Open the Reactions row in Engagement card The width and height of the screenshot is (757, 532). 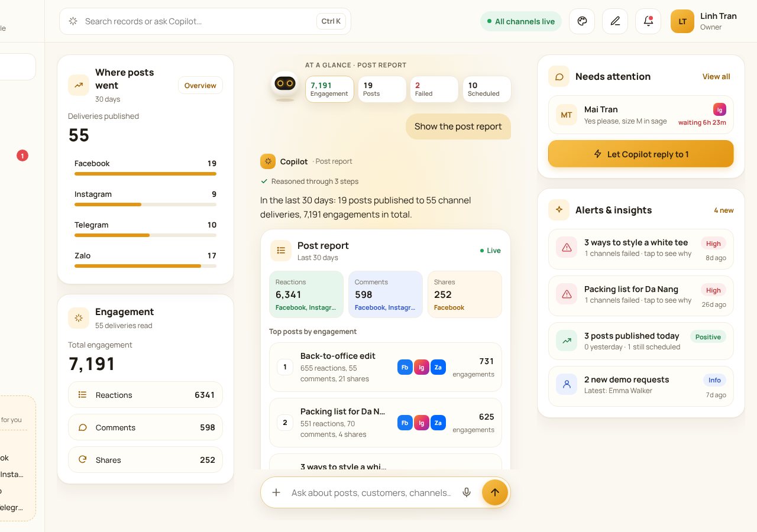[145, 395]
